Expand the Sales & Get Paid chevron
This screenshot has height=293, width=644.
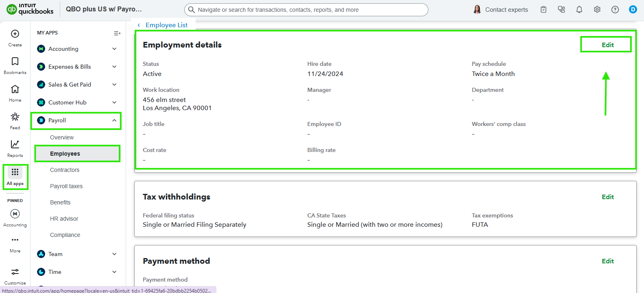click(x=114, y=85)
